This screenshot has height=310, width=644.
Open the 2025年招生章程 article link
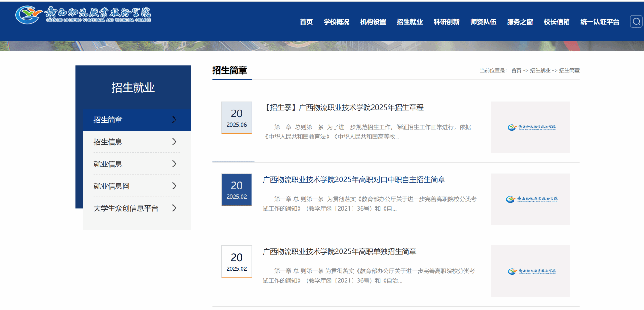coord(343,108)
